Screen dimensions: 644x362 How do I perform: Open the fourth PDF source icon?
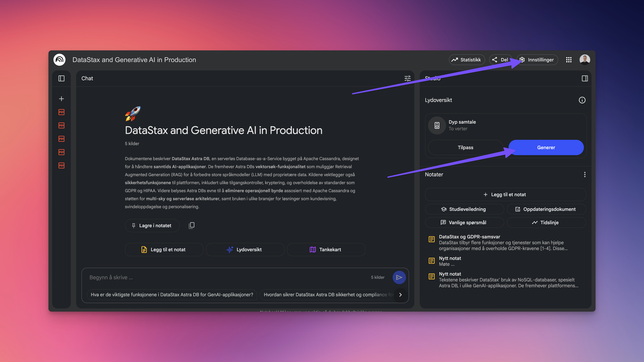coord(61,152)
